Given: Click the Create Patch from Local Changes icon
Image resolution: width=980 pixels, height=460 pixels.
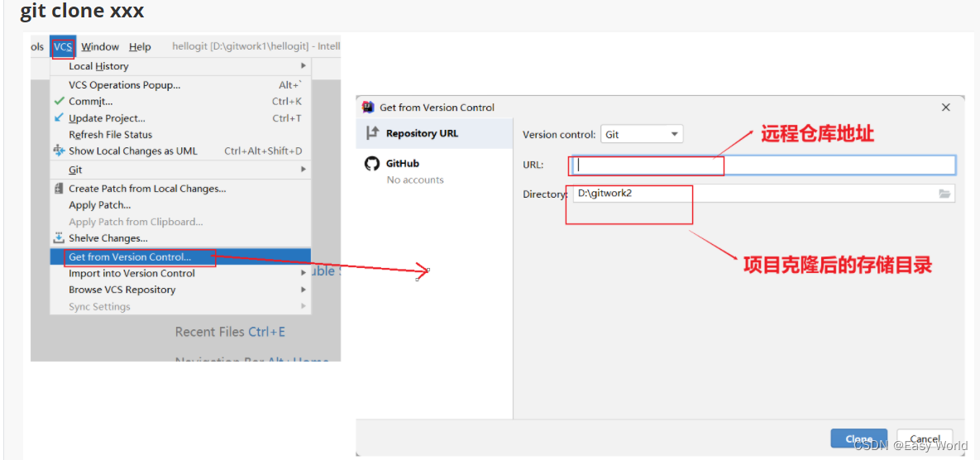Looking at the screenshot, I should click(60, 188).
